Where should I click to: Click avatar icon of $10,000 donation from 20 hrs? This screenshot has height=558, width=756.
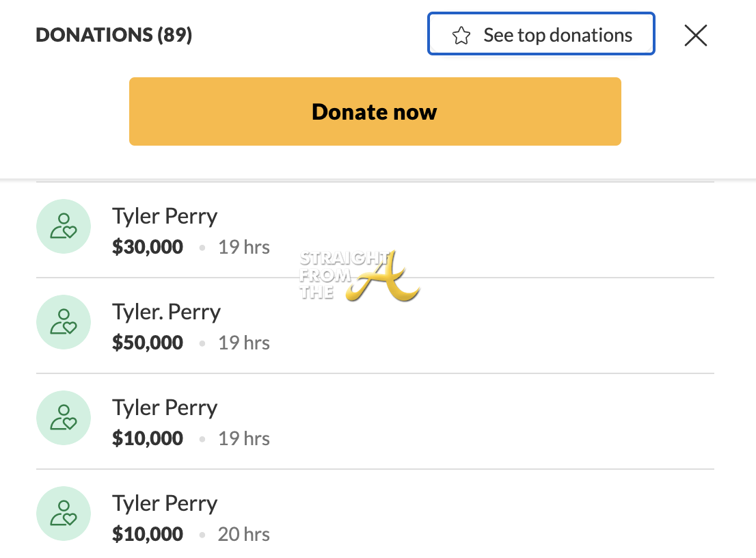64,514
